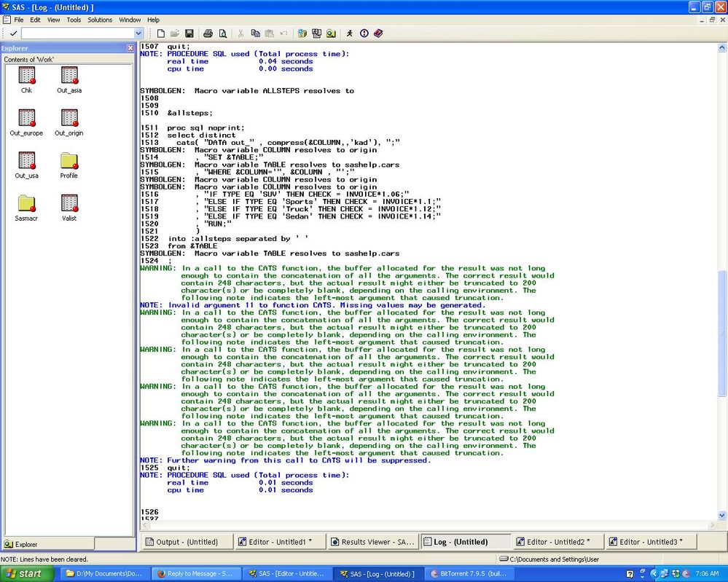Switch to Editor - Untitled1 window tab
This screenshot has height=582, width=728.
pos(279,542)
